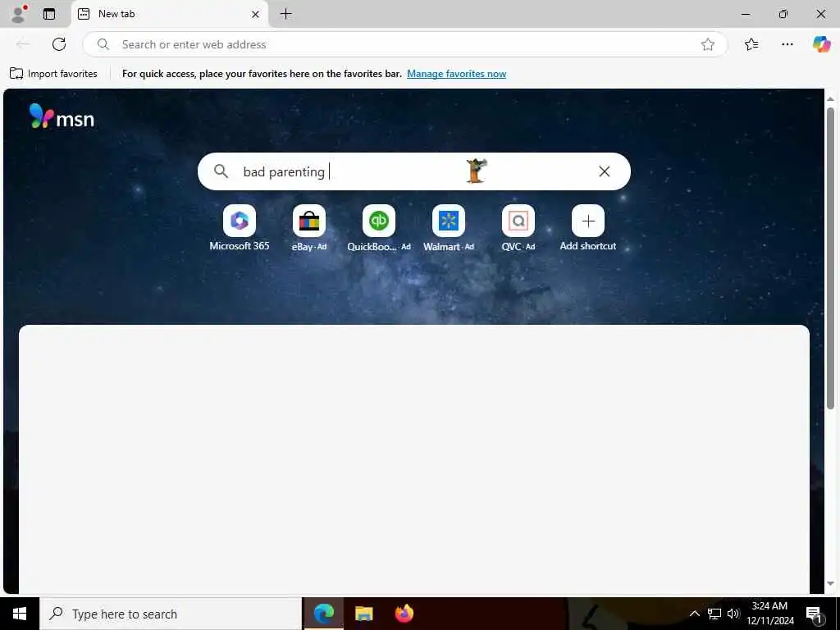
Task: Click the page vertical scrollbar thumb
Action: (x=830, y=258)
